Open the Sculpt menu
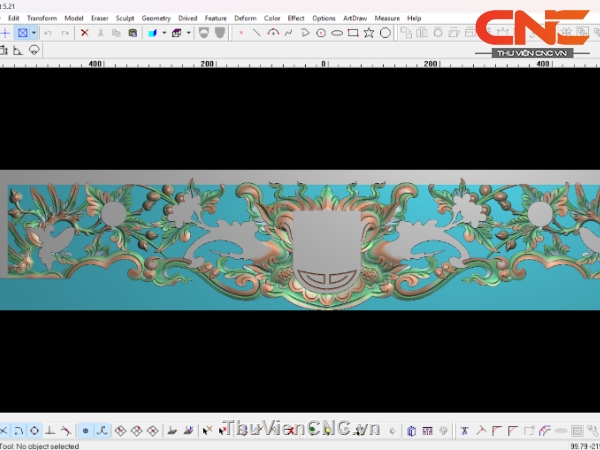Screen dimensions: 600x450 [x=125, y=18]
